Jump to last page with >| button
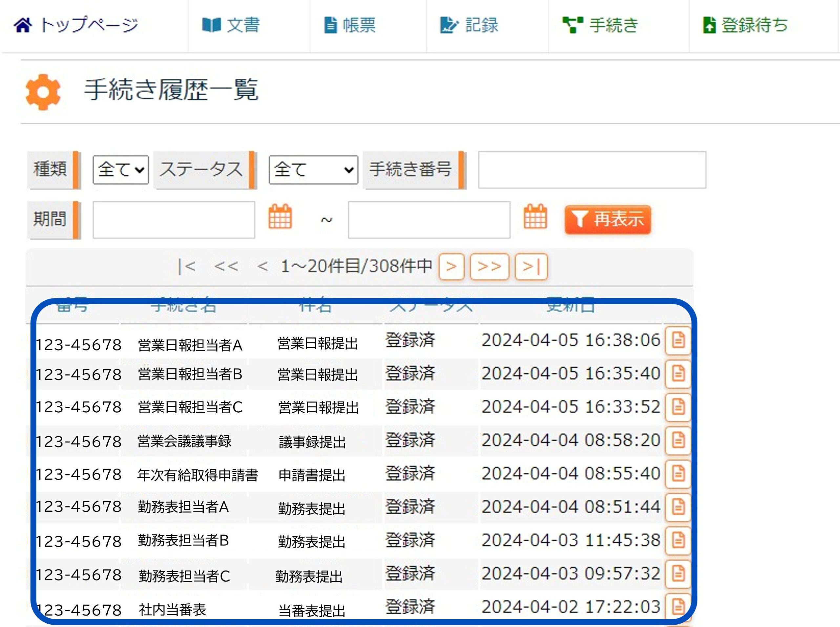 pyautogui.click(x=531, y=267)
